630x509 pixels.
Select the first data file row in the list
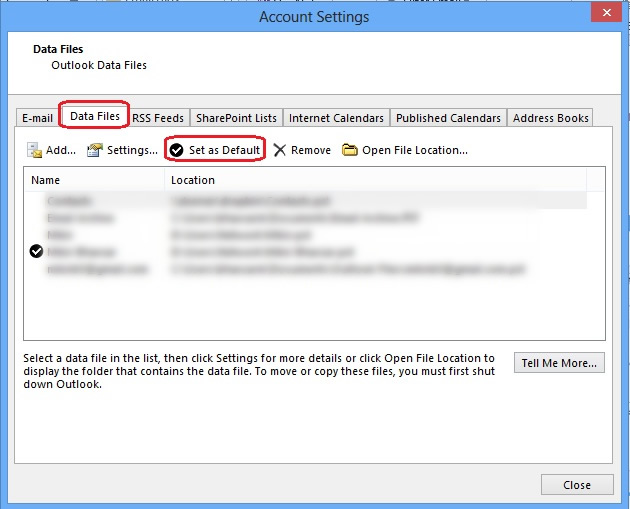point(305,200)
